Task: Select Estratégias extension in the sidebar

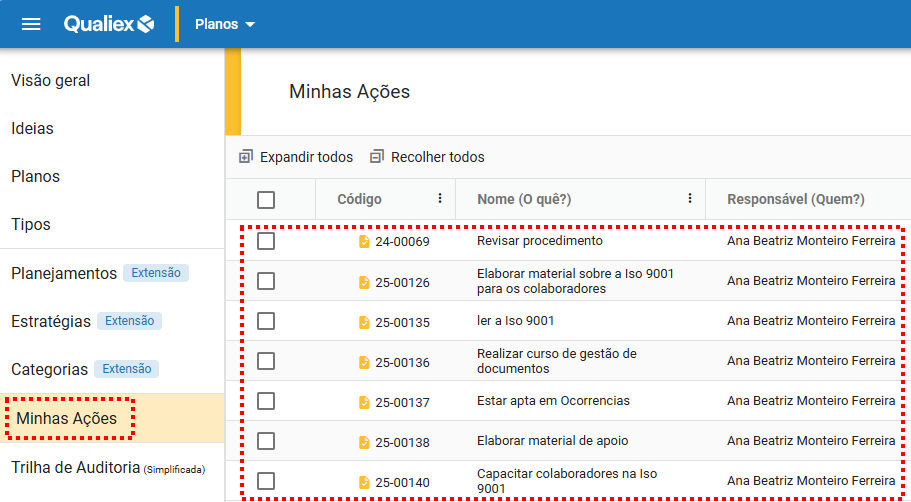Action: click(x=52, y=321)
